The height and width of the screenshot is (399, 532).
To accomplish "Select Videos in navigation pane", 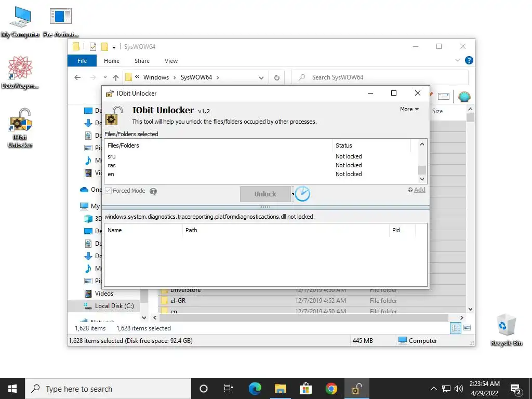I will [103, 294].
